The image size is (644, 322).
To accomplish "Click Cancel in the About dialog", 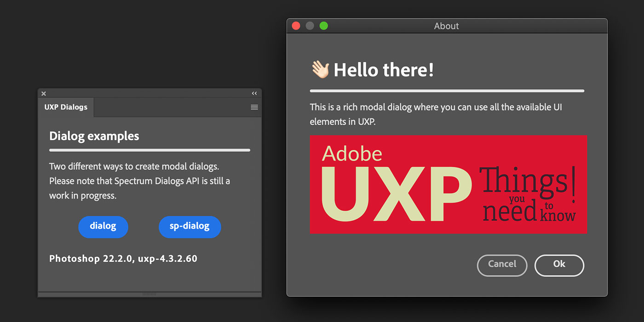I will [x=502, y=265].
